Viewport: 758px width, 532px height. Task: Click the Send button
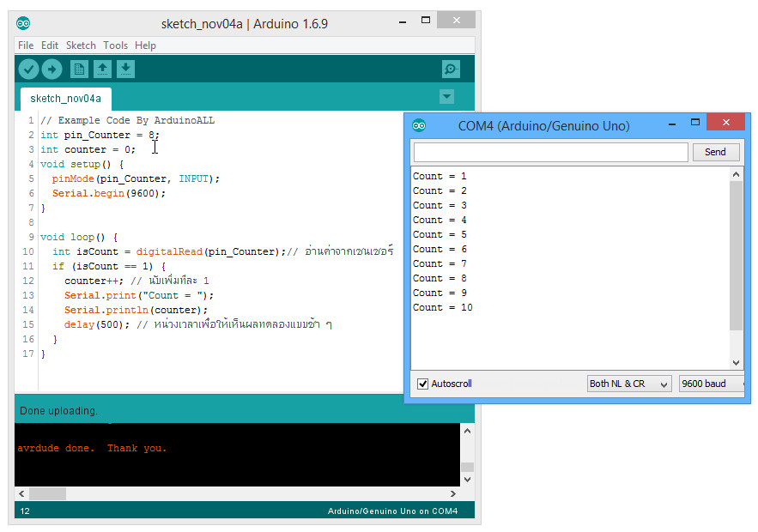[x=715, y=152]
